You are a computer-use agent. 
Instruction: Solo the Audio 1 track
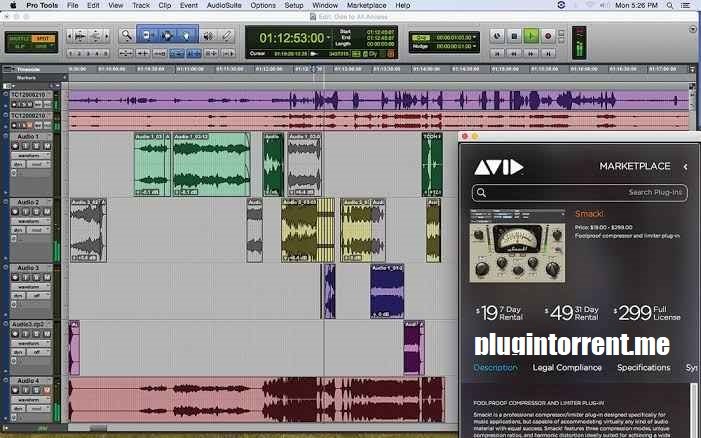37,146
